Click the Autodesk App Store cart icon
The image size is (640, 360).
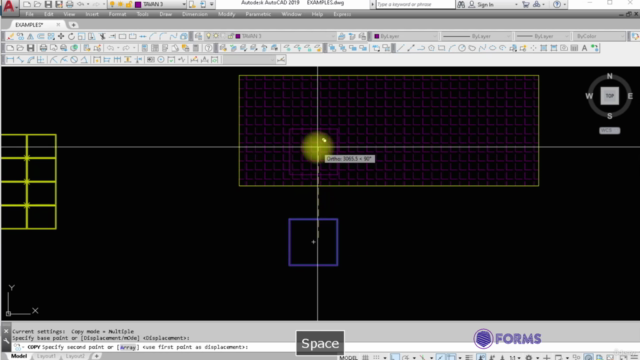526,4
